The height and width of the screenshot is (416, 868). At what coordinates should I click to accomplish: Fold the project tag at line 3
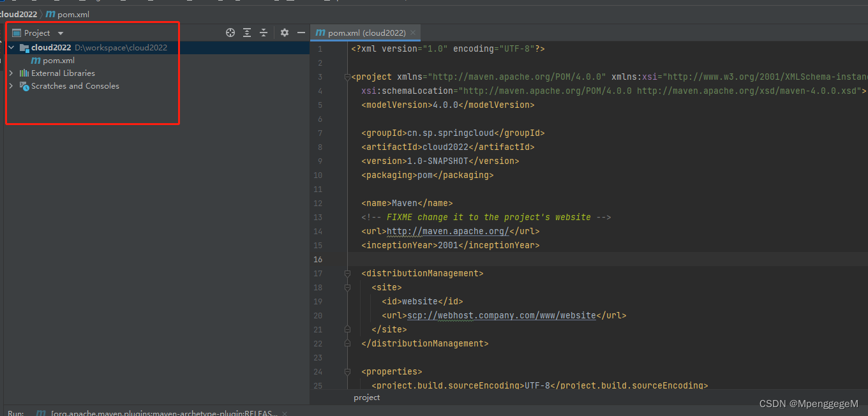(348, 77)
